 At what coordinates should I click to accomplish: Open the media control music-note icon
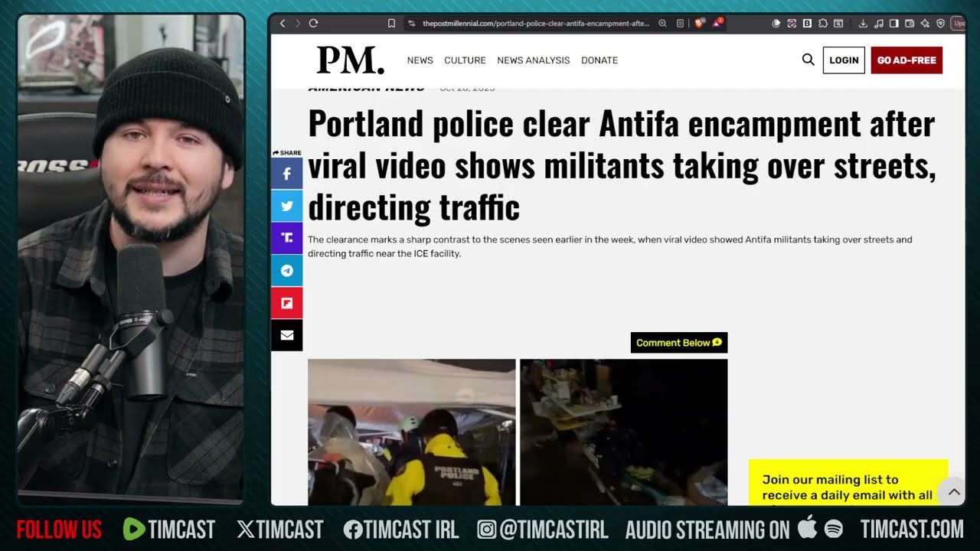[879, 24]
